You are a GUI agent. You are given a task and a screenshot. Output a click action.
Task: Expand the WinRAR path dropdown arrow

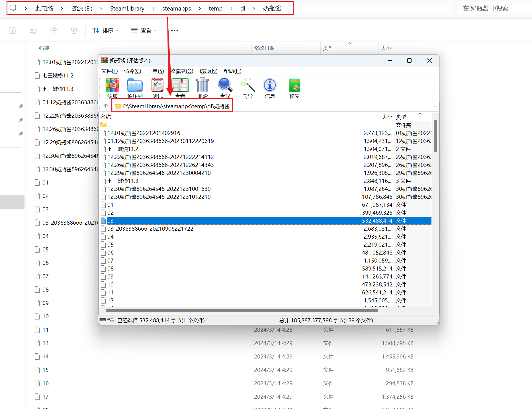pos(435,106)
